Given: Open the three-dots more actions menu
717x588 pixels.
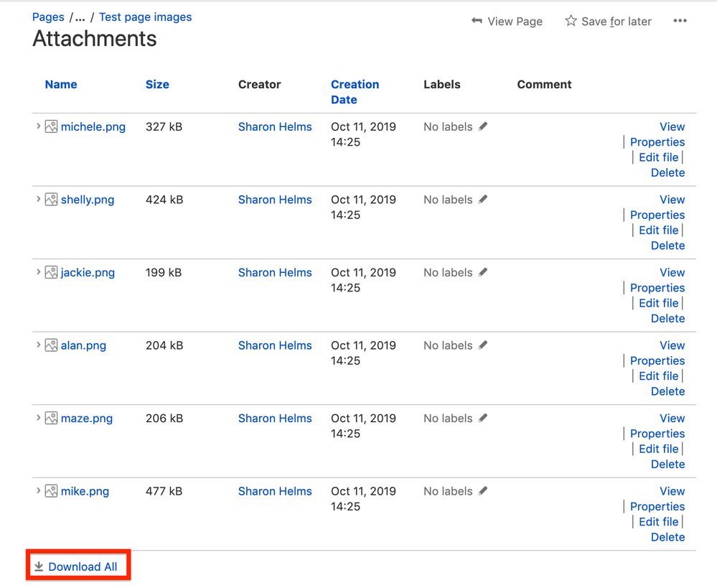Looking at the screenshot, I should pyautogui.click(x=680, y=21).
